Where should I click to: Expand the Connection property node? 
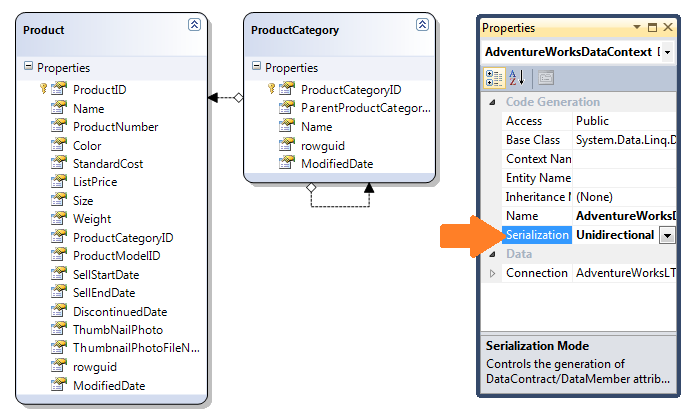point(492,273)
